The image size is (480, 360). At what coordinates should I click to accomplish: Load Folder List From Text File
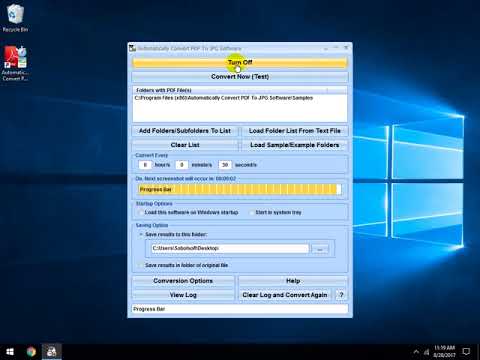(x=294, y=131)
